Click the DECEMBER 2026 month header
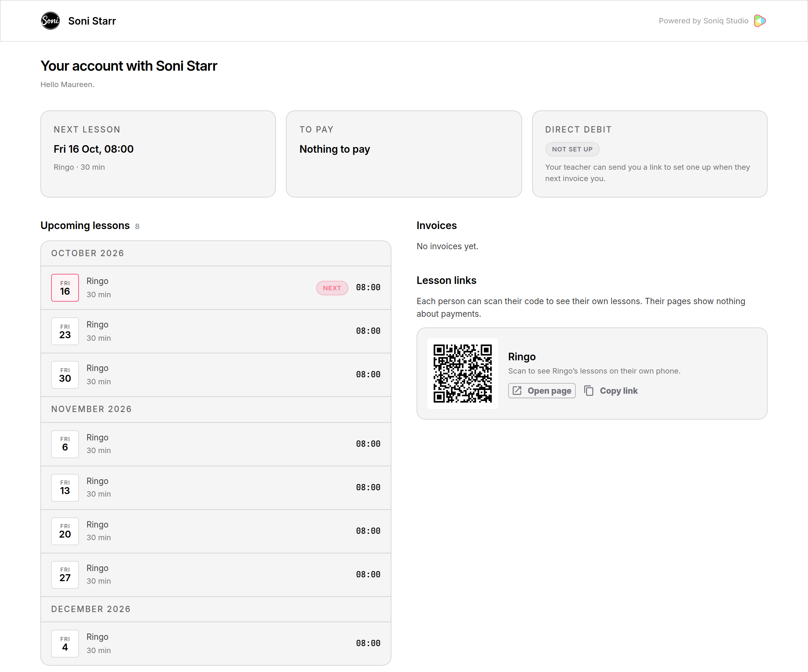 click(x=216, y=609)
